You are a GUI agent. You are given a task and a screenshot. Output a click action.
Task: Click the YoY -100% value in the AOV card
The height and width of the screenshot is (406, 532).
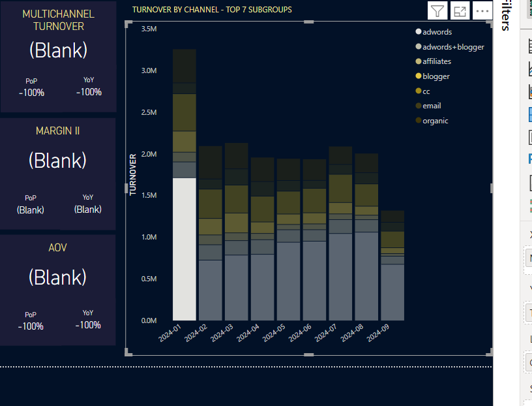point(88,325)
